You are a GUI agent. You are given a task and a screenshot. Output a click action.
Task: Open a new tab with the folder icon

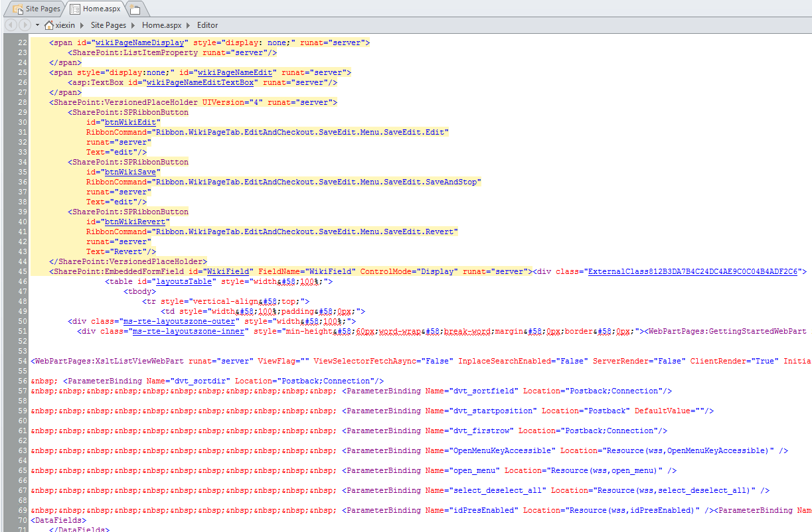click(135, 9)
